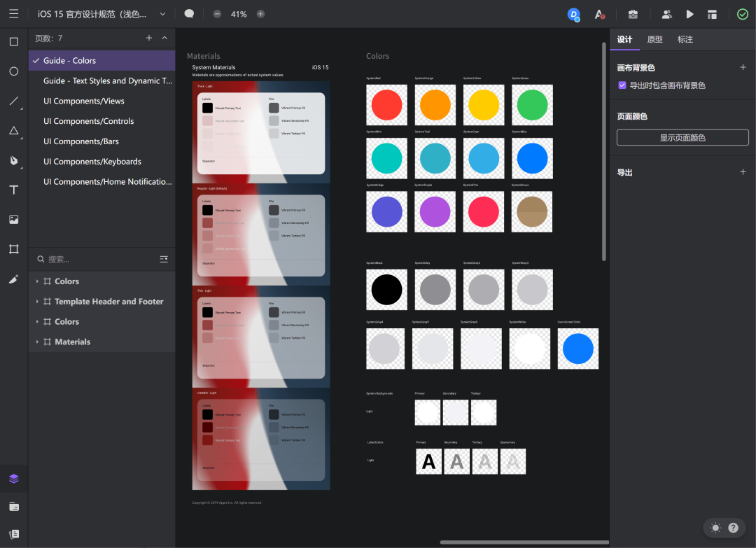Open the 41% zoom level menu
The width and height of the screenshot is (756, 548).
click(x=239, y=15)
